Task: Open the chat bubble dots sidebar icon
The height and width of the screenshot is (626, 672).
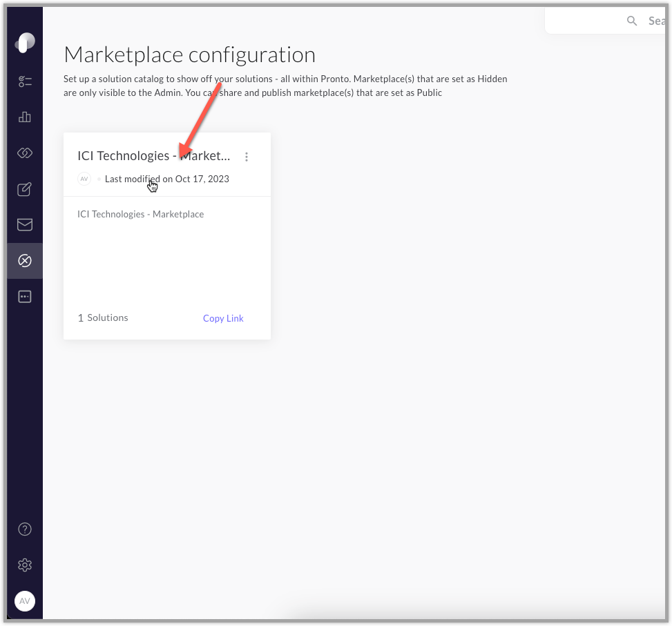Action: tap(25, 297)
